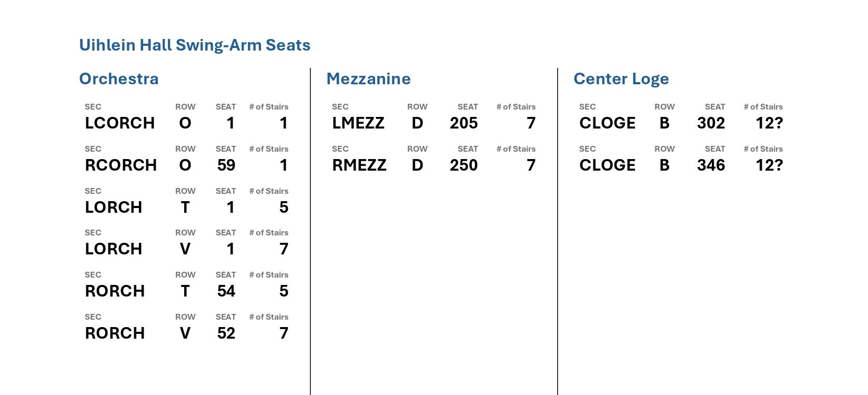Click the LMEZZ section name
The width and height of the screenshot is (868, 395).
tap(358, 123)
